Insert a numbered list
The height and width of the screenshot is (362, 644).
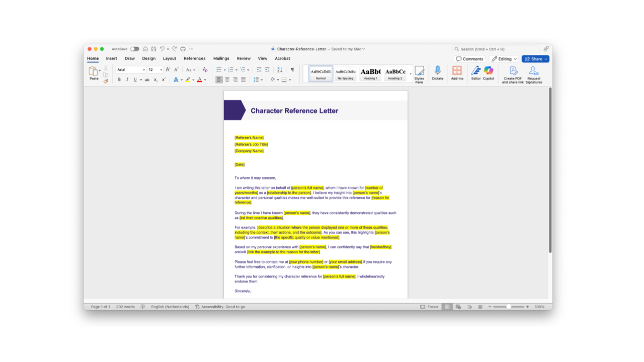[x=231, y=70]
